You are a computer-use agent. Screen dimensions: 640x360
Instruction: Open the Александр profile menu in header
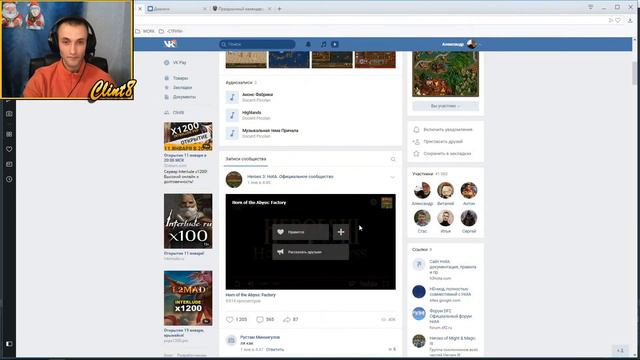461,44
